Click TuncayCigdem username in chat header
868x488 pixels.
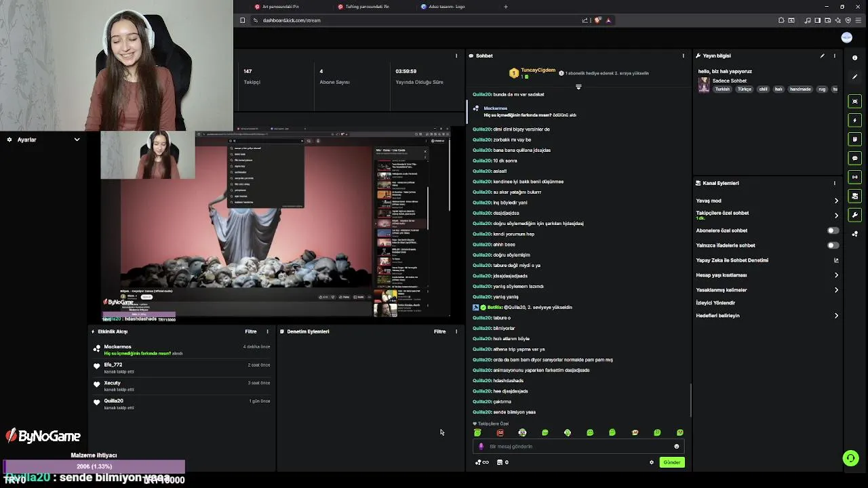(538, 70)
